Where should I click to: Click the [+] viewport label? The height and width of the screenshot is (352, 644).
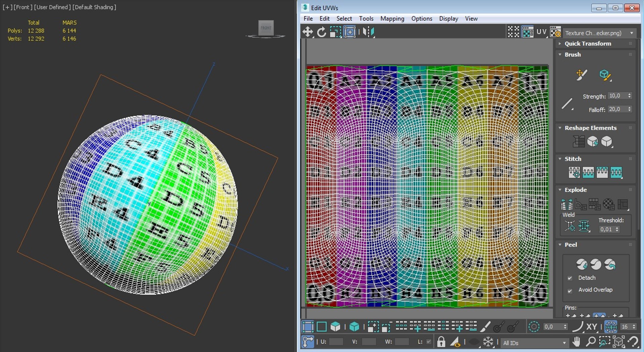click(x=7, y=7)
